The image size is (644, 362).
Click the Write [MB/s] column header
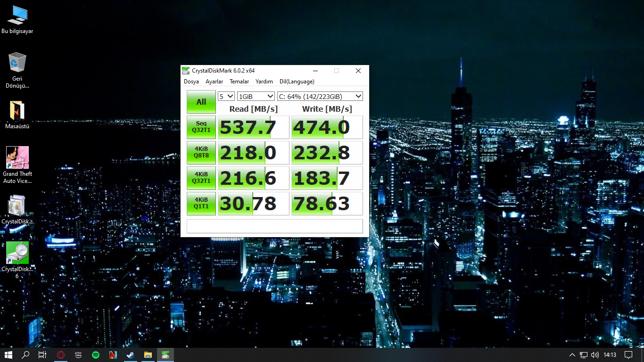point(327,109)
